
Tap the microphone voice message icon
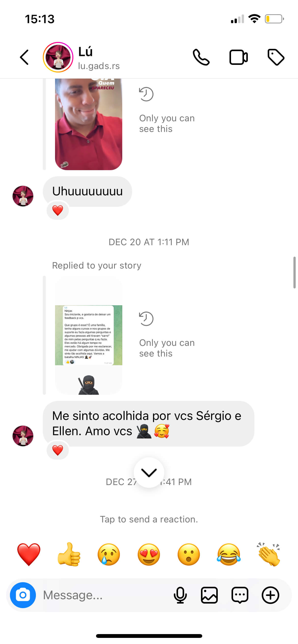coord(180,595)
